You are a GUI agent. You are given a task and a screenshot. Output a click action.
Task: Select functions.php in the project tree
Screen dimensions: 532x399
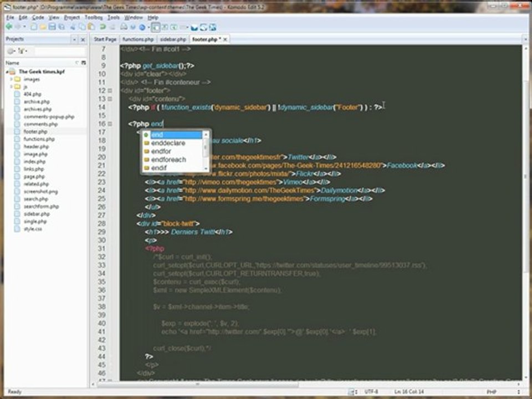click(x=39, y=139)
